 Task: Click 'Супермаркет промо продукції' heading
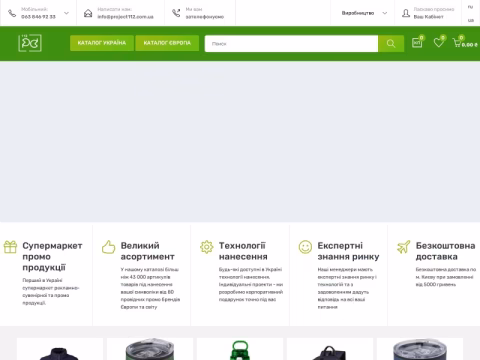coord(52,257)
